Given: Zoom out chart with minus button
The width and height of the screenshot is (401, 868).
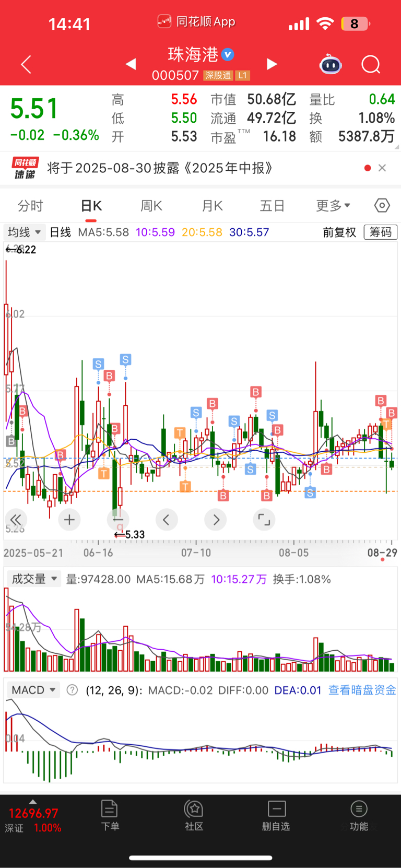Looking at the screenshot, I should click(117, 520).
